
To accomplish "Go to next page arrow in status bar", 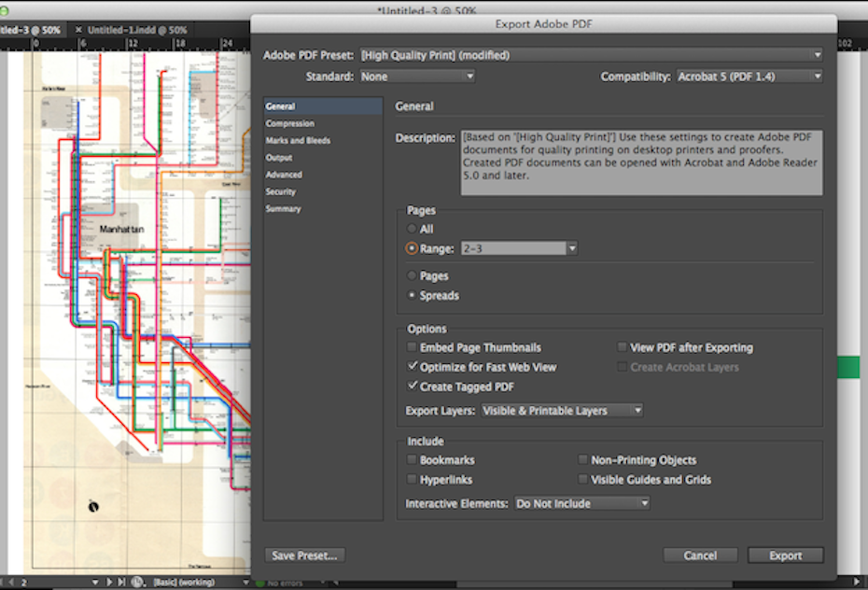I will point(109,583).
